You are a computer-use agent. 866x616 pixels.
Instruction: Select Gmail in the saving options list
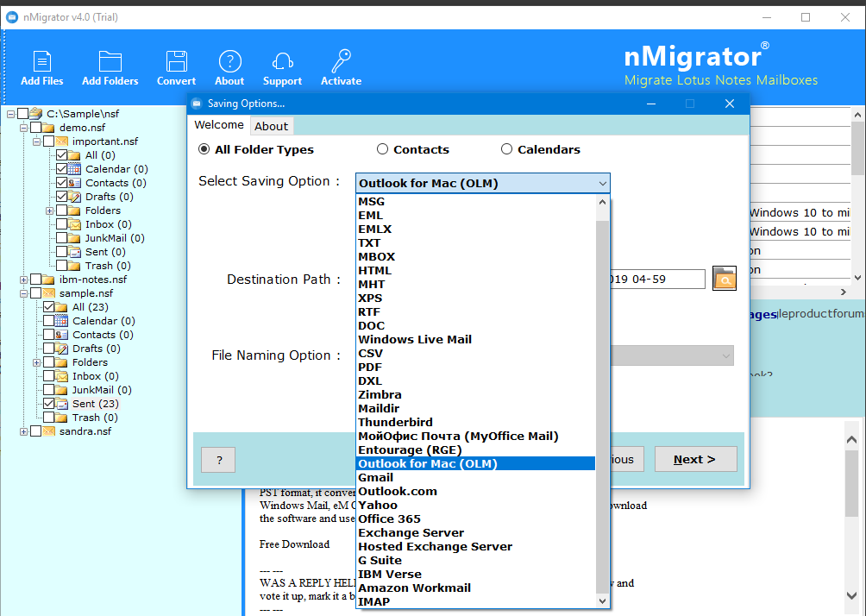coord(476,477)
